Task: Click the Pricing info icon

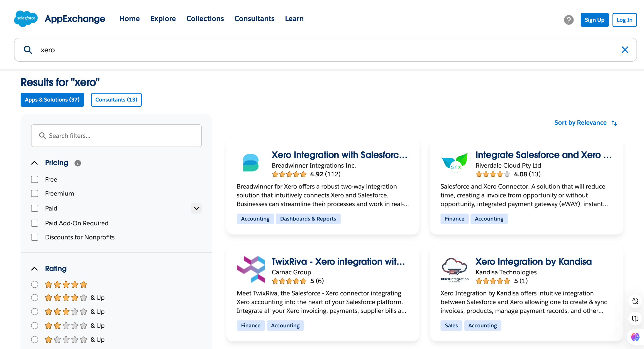Action: point(78,163)
